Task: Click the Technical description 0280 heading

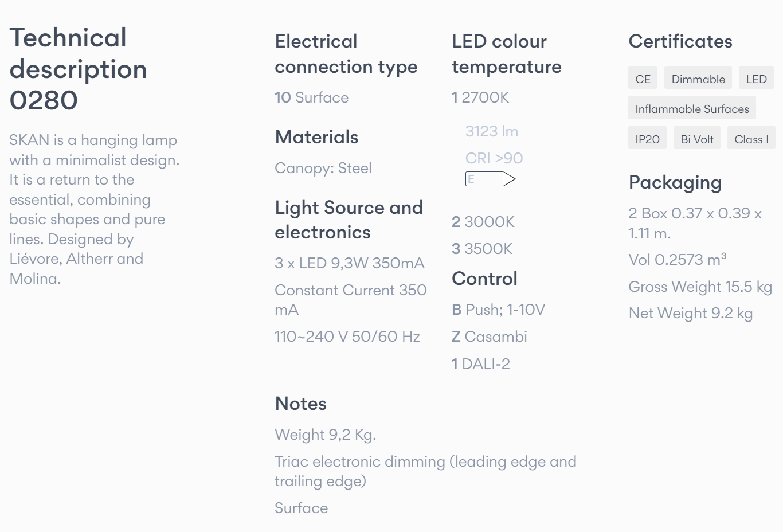Action: pyautogui.click(x=78, y=69)
